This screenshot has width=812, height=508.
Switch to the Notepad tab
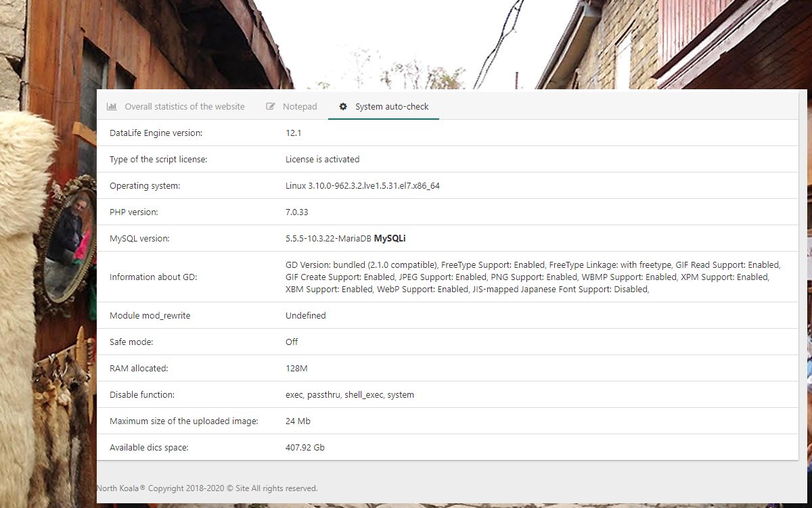click(292, 107)
